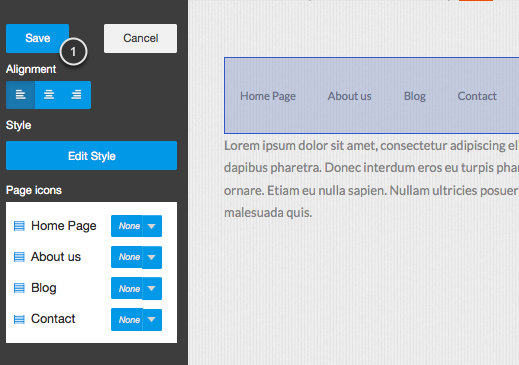Click the None icon button for Contact
Screen dimensions: 519x365
[127, 320]
